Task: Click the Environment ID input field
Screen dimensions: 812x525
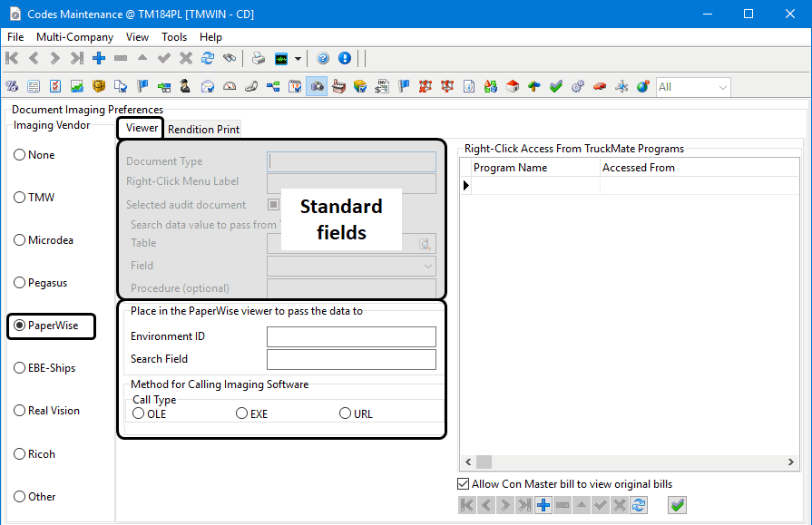Action: [351, 336]
